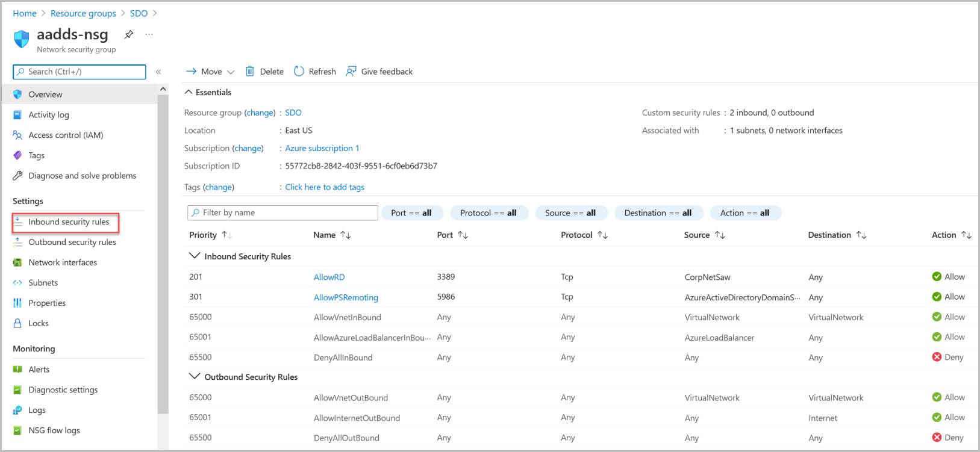980x452 pixels.
Task: Select the AllowInternetOutBound rule name
Action: click(x=357, y=418)
